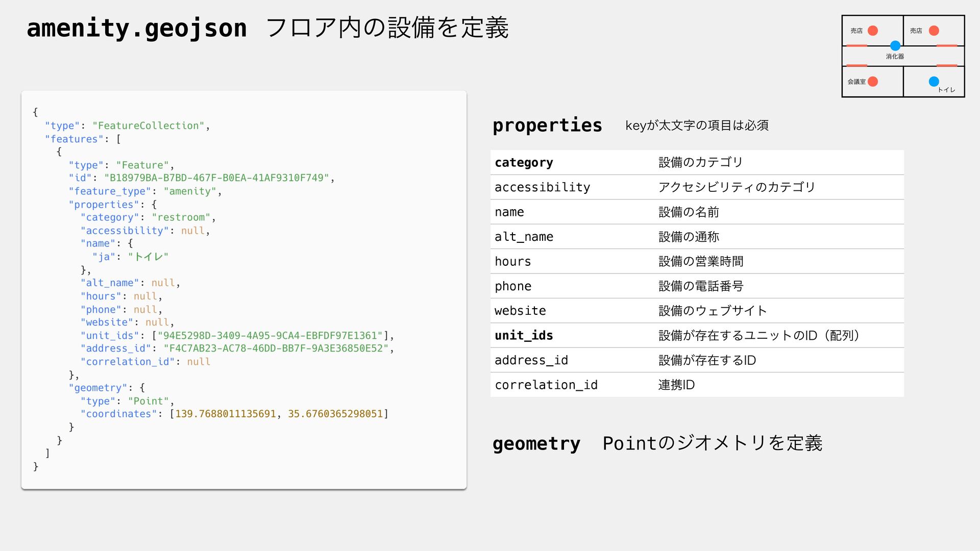Click the "geometry" key in the code
This screenshot has width=980, height=551.
97,388
